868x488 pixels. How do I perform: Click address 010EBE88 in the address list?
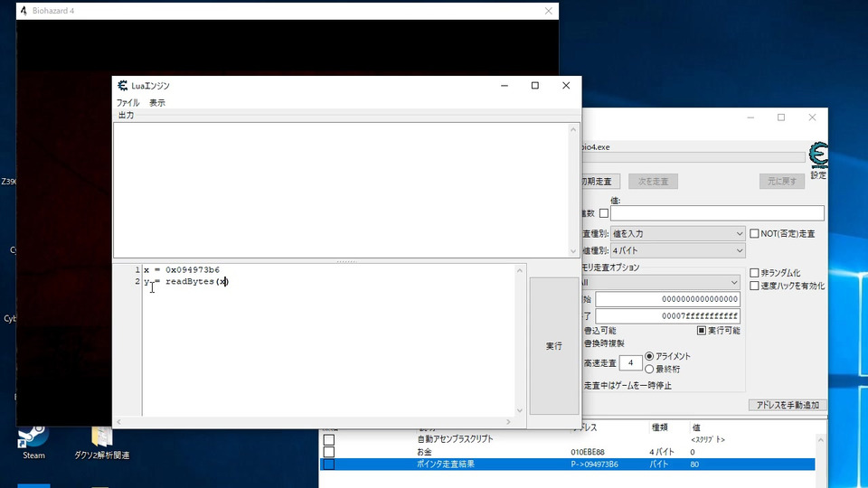click(588, 452)
